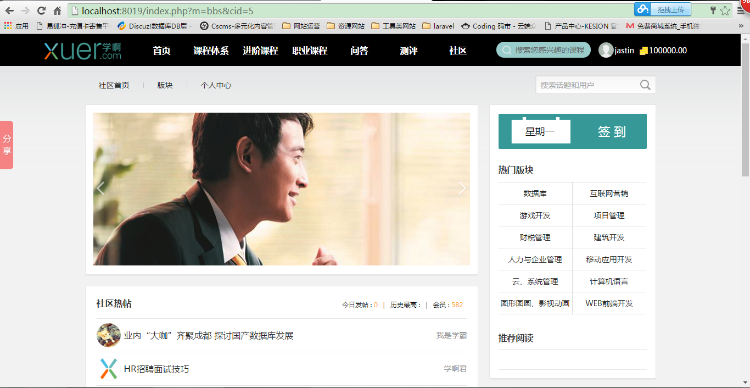Open 社区 in the main navigation

(458, 51)
